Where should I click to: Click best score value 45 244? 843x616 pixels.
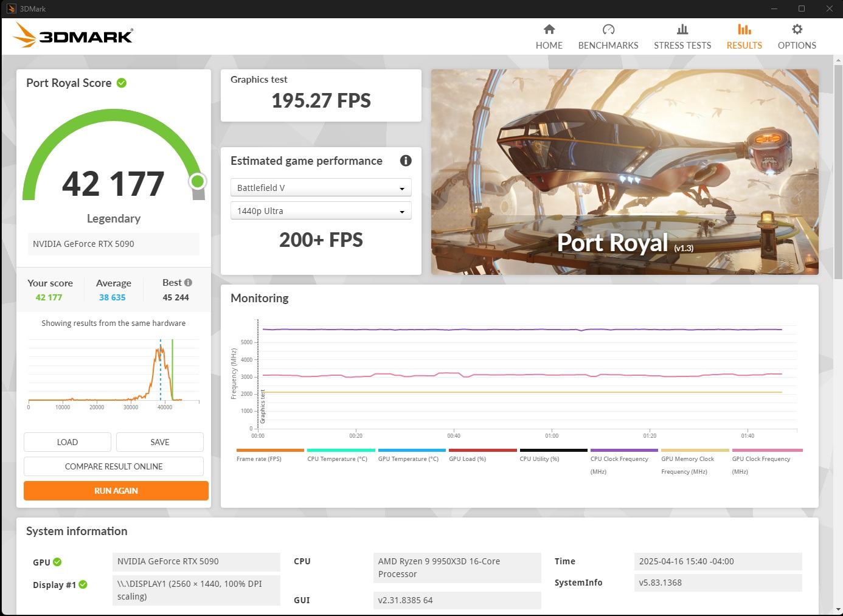pos(176,297)
